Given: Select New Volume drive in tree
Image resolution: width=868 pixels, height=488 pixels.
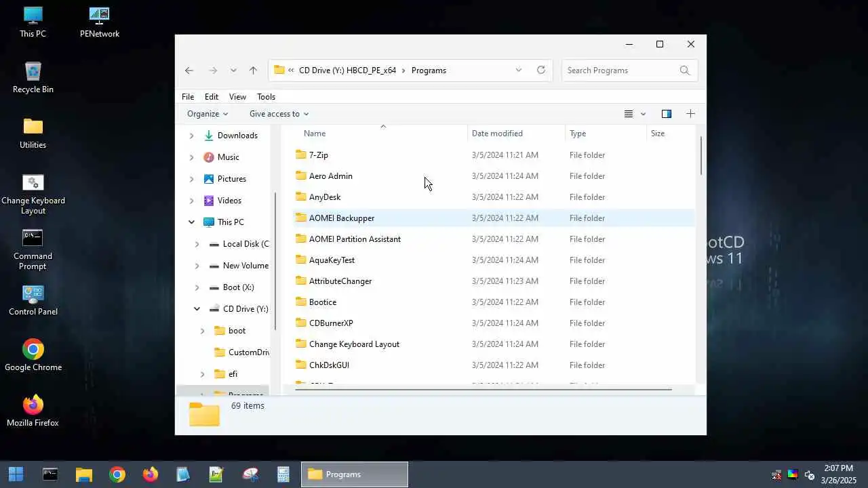Looking at the screenshot, I should (x=245, y=266).
